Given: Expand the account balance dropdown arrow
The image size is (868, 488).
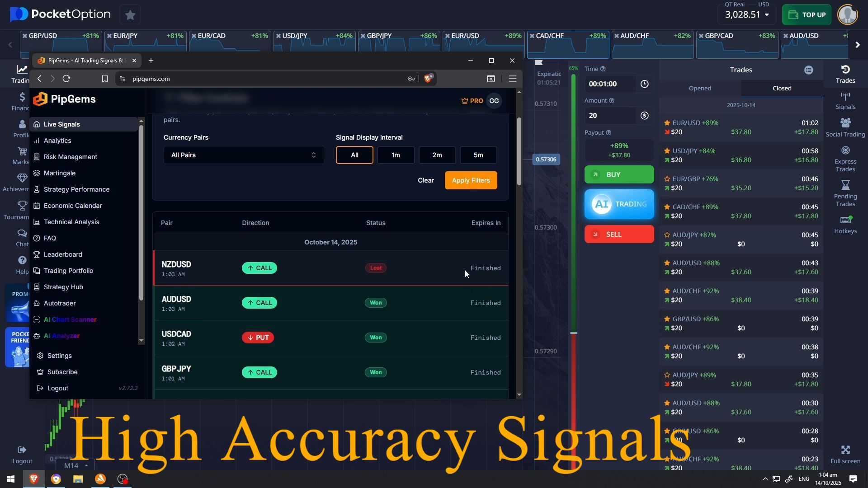Looking at the screenshot, I should coord(767,15).
